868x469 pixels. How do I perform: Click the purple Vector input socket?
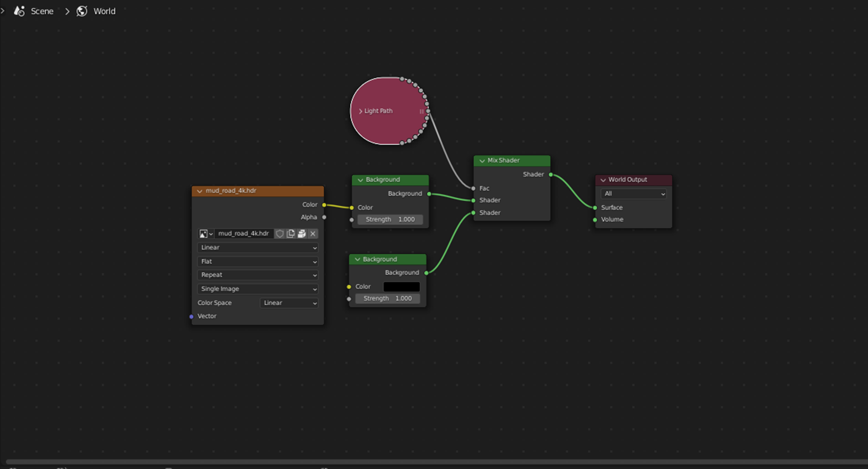pos(191,317)
